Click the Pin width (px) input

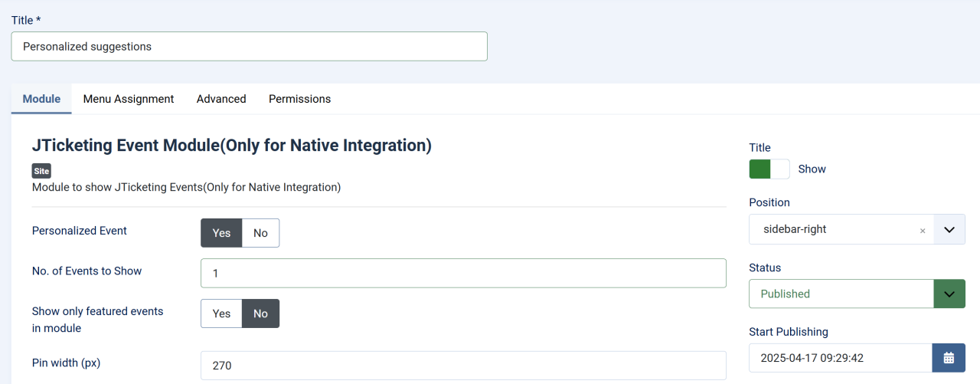462,366
